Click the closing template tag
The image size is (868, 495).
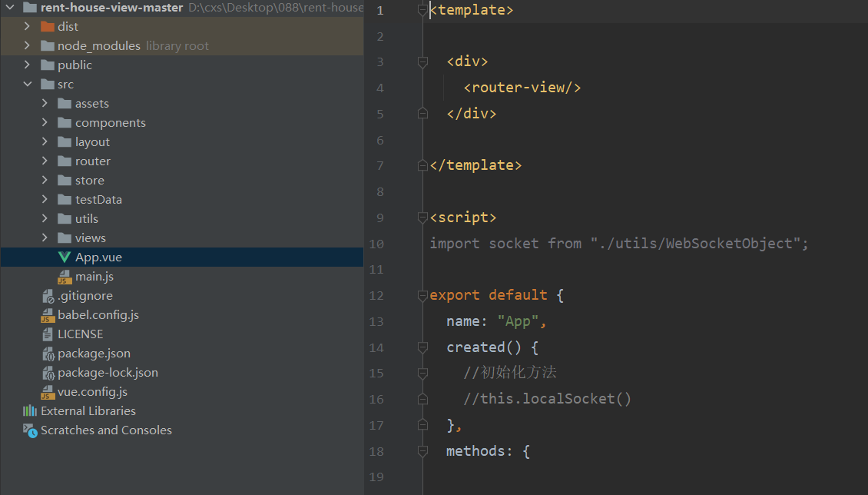click(475, 165)
